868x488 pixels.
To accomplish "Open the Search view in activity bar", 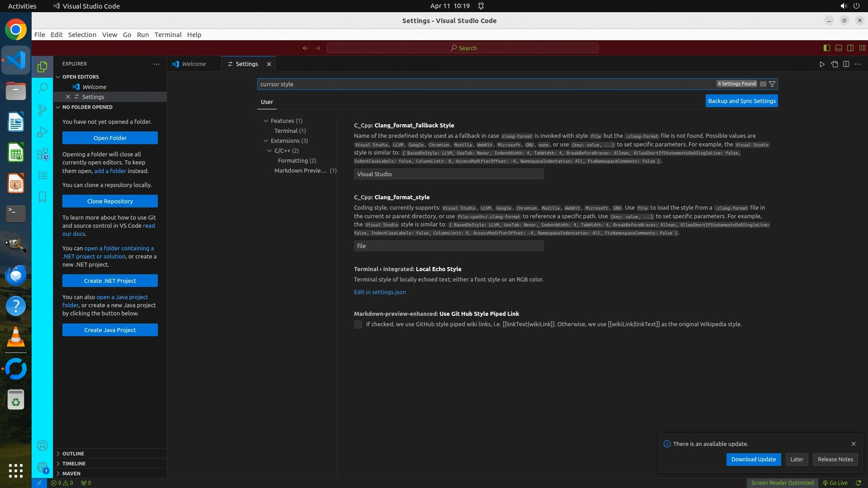I will coord(42,88).
